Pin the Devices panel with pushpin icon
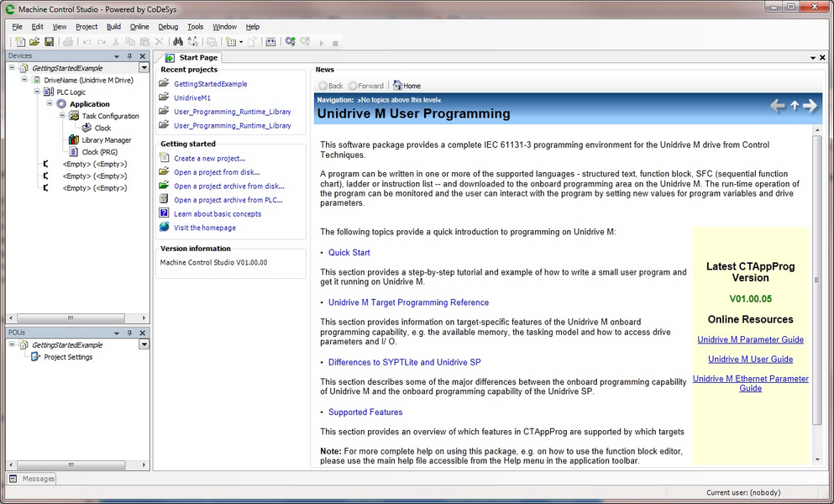 129,56
